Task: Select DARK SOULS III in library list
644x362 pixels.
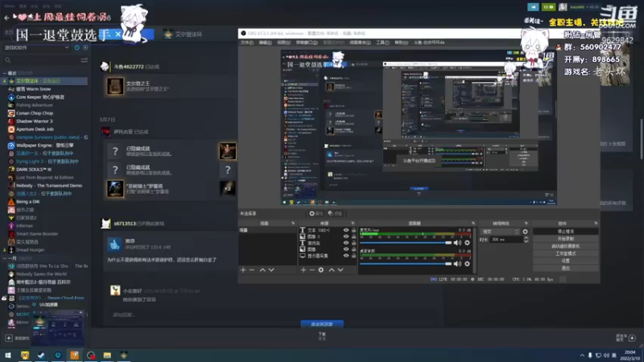Action: [x=34, y=170]
